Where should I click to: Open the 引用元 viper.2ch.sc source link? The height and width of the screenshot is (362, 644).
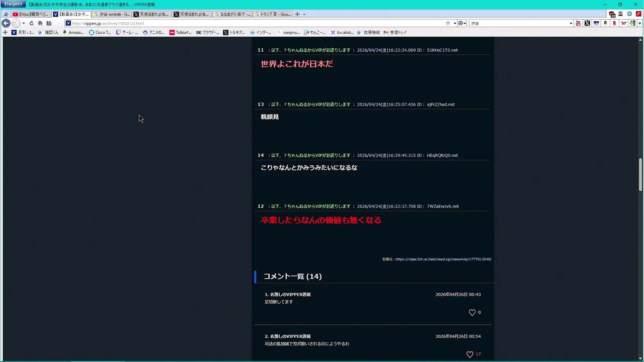[443, 259]
